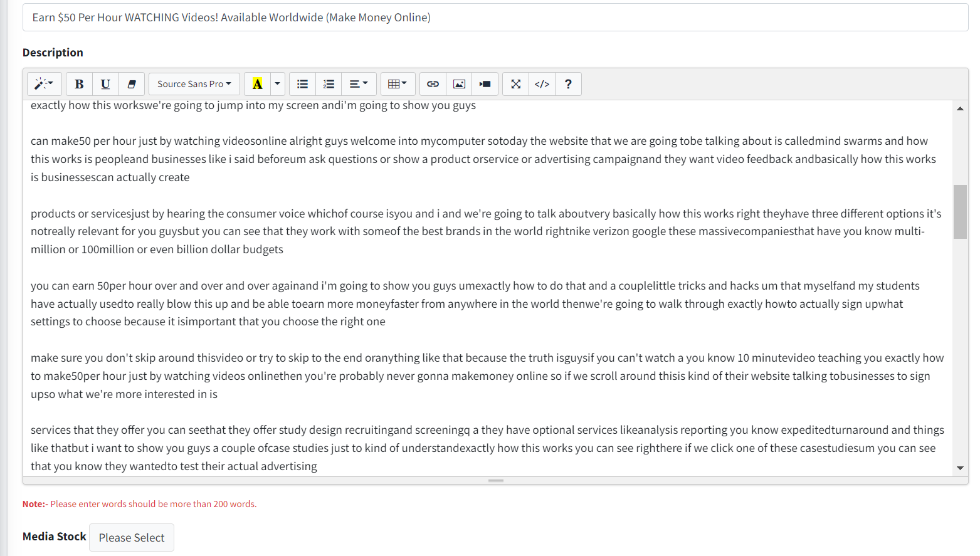Click the 'Media Stock' label
This screenshot has width=980, height=556.
coord(55,537)
